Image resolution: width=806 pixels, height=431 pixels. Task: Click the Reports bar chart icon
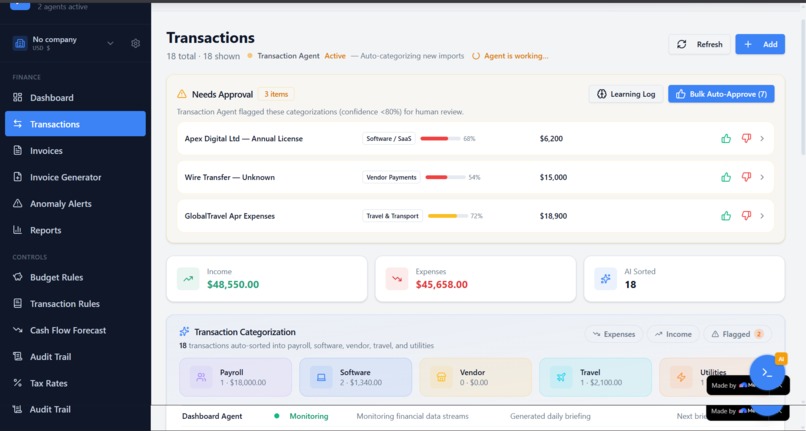(x=17, y=230)
